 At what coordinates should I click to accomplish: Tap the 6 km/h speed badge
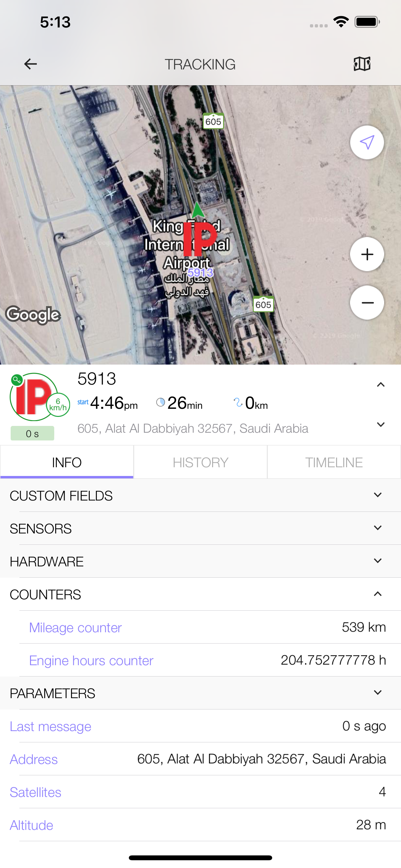(x=58, y=405)
